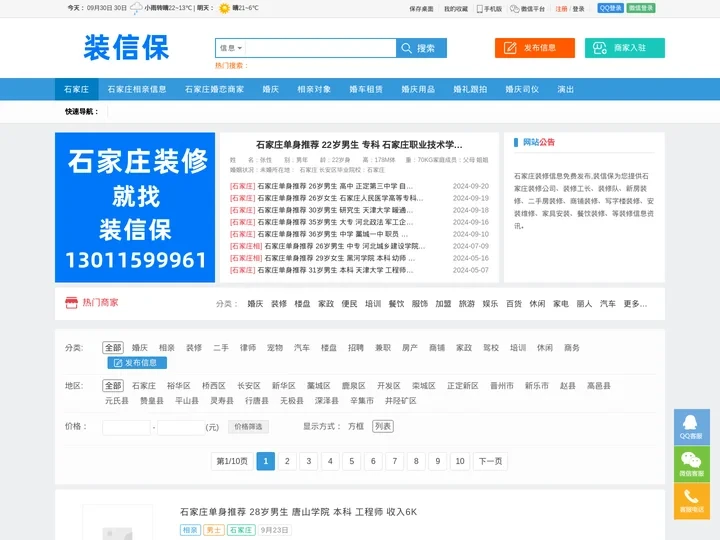Open headline 22岁男生 专科 listing

click(x=359, y=145)
